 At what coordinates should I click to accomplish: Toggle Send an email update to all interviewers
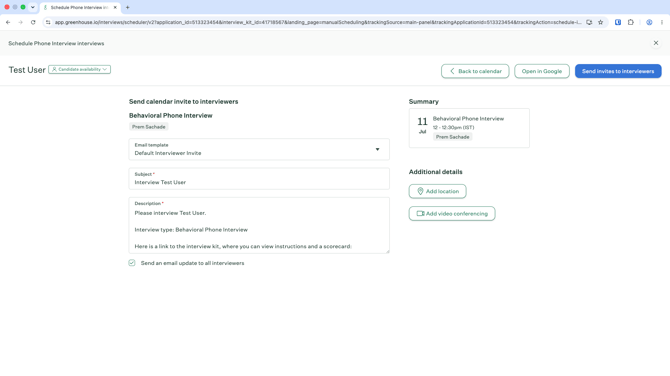[x=132, y=263]
